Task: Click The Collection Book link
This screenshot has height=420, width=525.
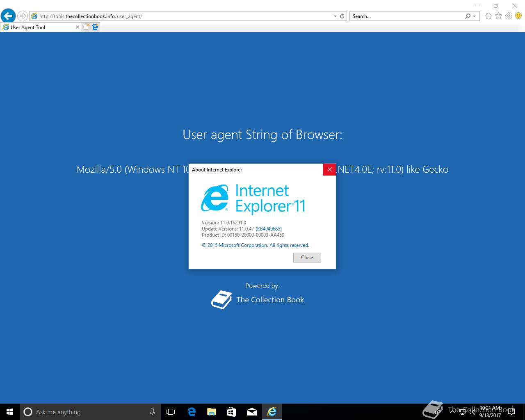Action: (270, 300)
